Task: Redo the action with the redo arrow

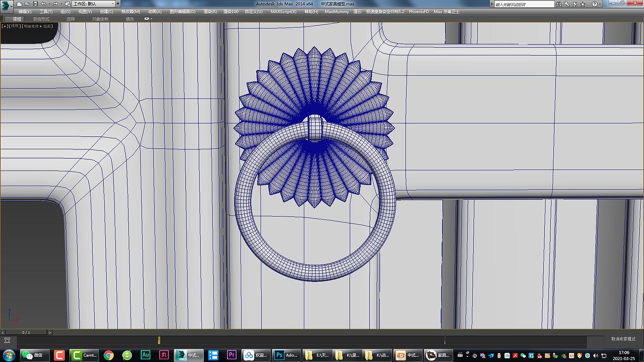Action: (x=55, y=4)
